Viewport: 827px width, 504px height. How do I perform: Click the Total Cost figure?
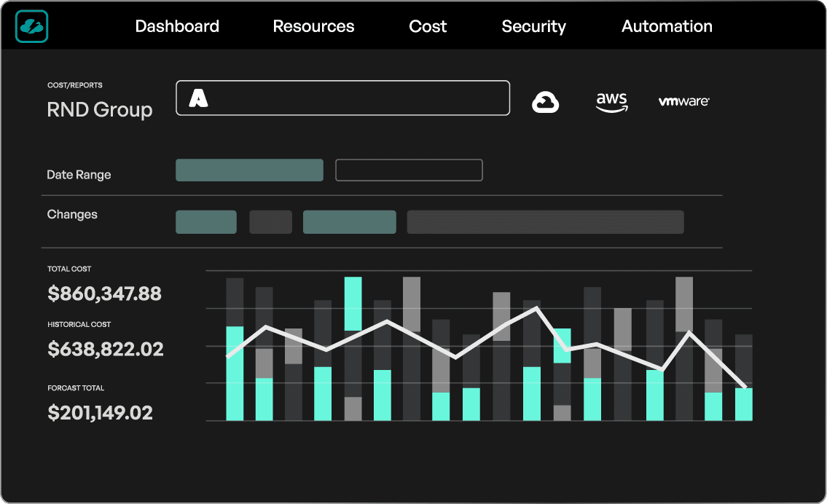click(x=105, y=294)
